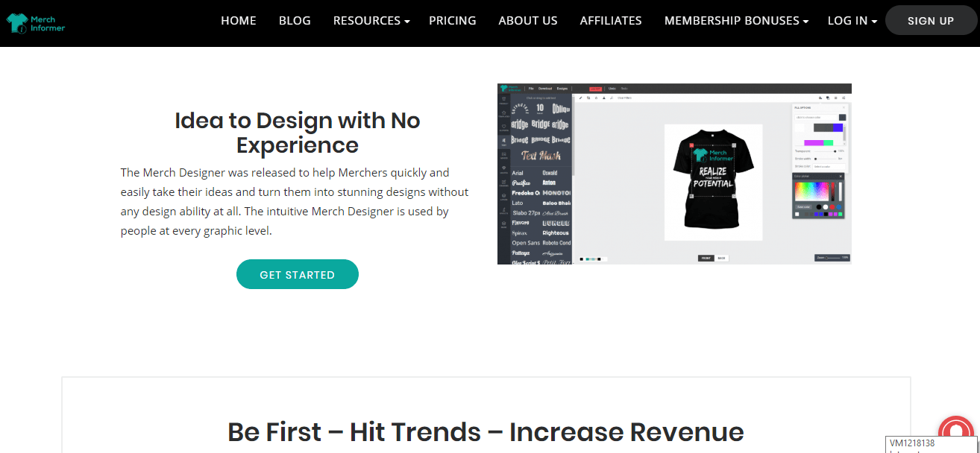Expand the MEMBERSHIP BONUSES dropdown
Image resolution: width=980 pixels, height=453 pixels.
(x=737, y=21)
